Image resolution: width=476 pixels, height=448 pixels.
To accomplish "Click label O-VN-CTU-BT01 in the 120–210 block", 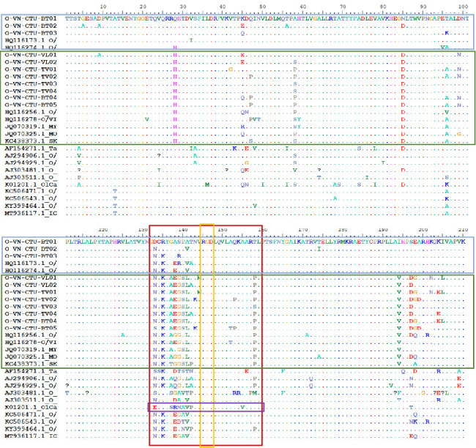I will pyautogui.click(x=31, y=242).
